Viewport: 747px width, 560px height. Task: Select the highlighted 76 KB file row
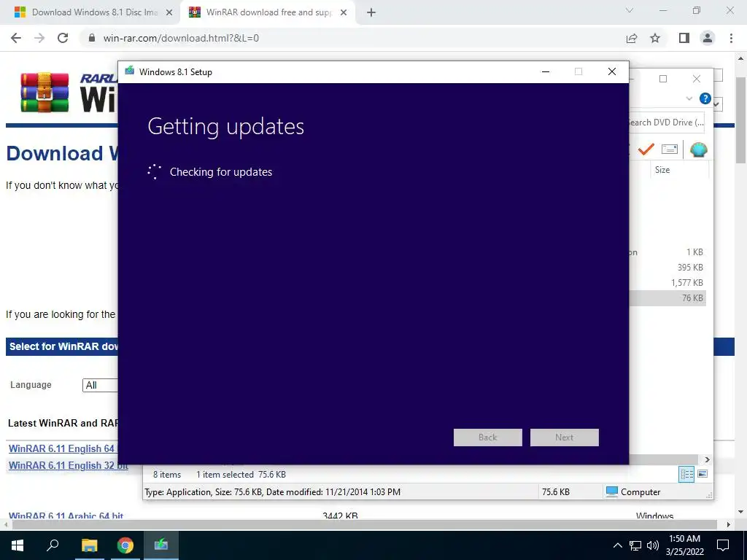point(668,297)
